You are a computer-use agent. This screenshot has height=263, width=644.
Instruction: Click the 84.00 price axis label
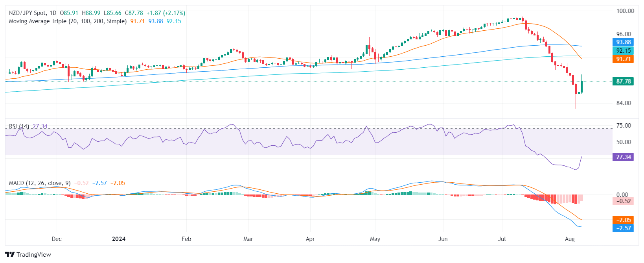coord(624,103)
